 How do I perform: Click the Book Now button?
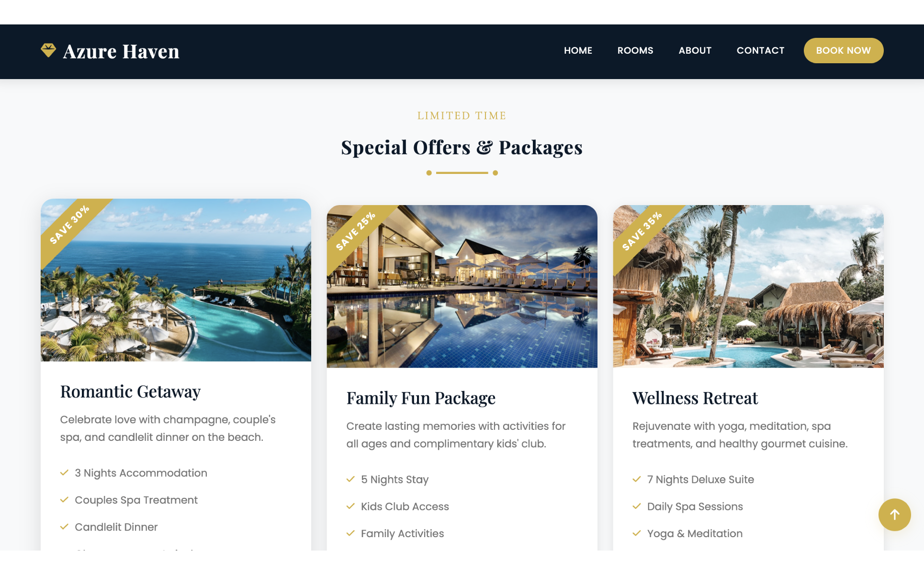(x=844, y=50)
